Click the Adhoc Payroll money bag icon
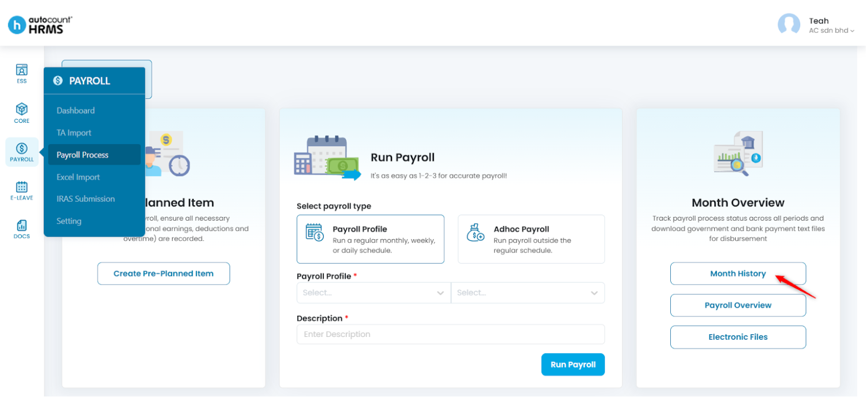Screen dimensions: 868x397 click(475, 232)
